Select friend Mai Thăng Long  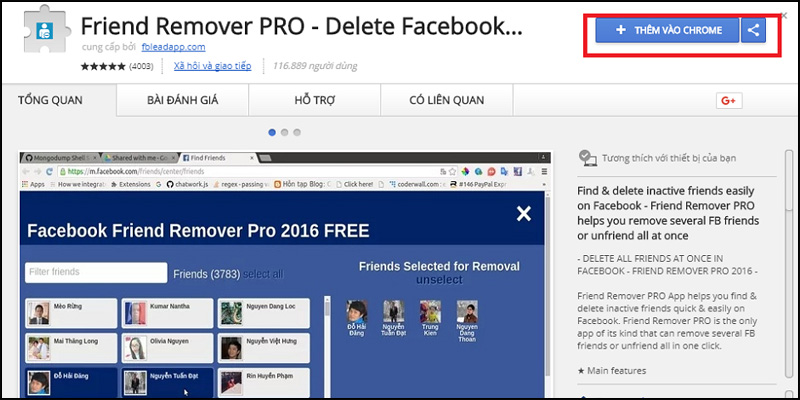point(71,348)
